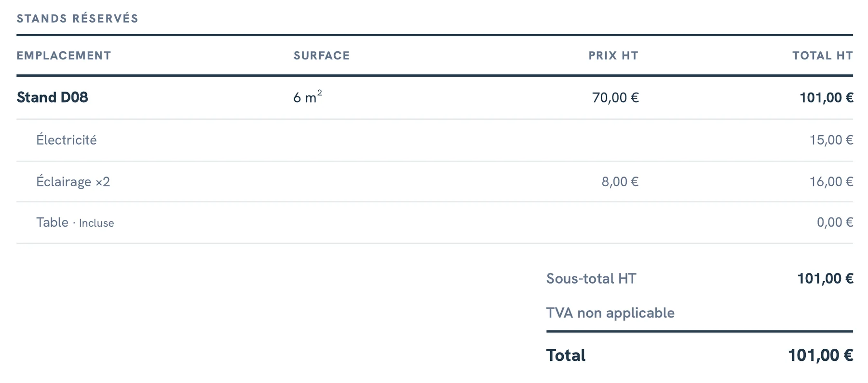Viewport: 868px width, 383px height.
Task: Click the 0,00 € table amount
Action: (x=835, y=222)
